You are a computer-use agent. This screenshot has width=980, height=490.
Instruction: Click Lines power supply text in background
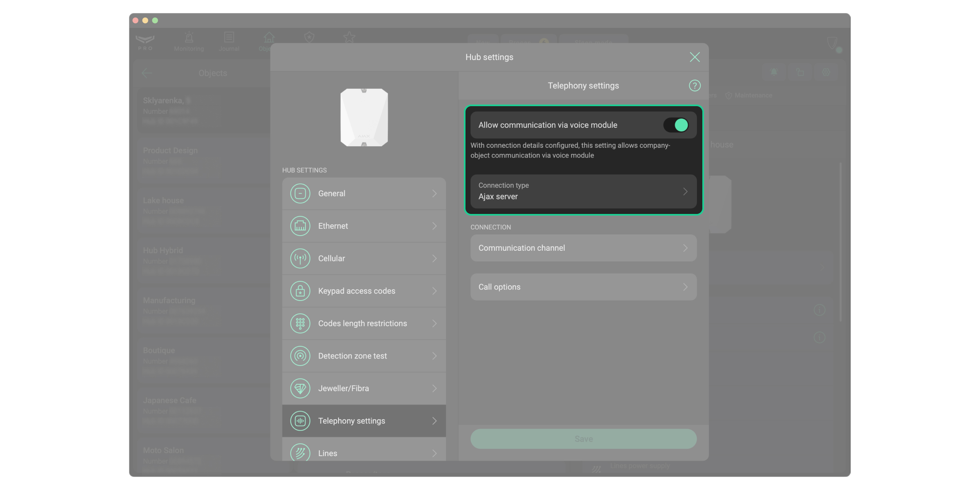coord(640,466)
